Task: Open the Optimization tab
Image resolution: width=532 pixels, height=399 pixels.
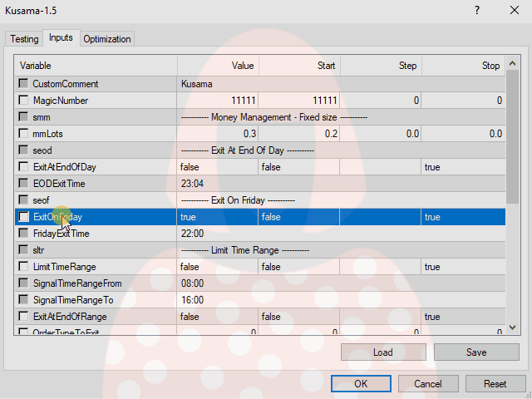Action: [x=107, y=39]
